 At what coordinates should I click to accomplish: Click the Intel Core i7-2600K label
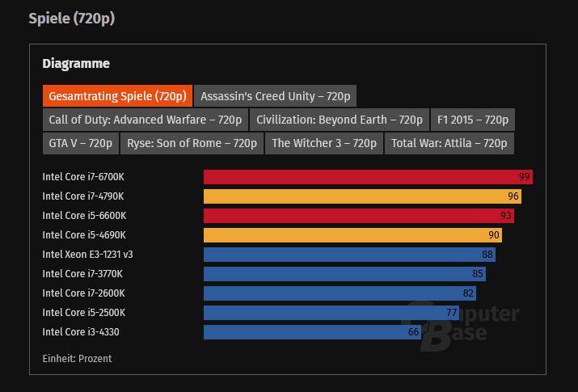pyautogui.click(x=83, y=293)
